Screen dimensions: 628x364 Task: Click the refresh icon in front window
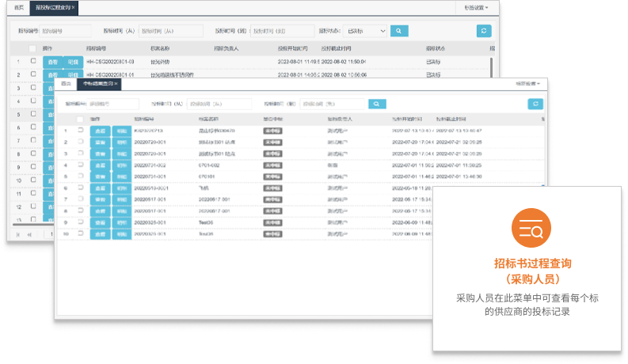(x=536, y=104)
